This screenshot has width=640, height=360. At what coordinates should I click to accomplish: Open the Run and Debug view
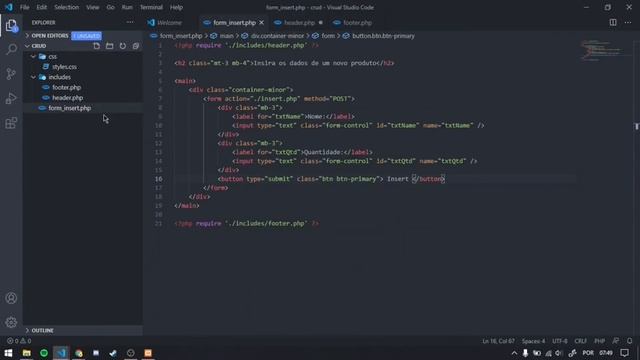coord(11,98)
